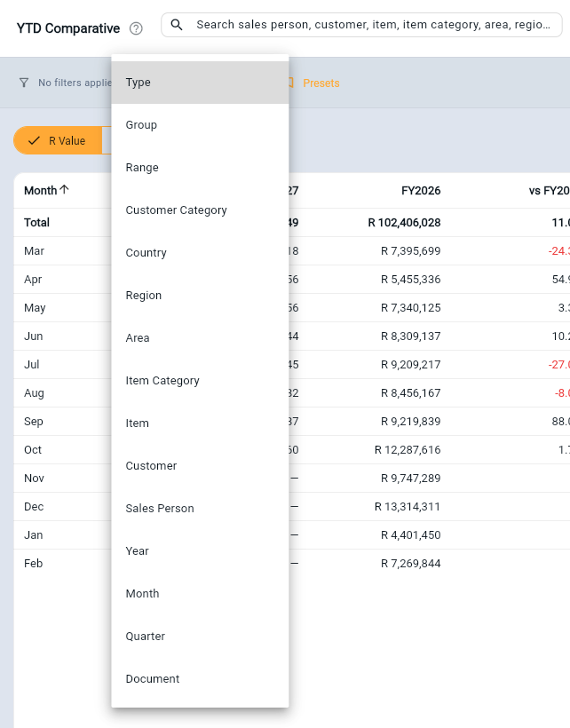The width and height of the screenshot is (570, 728).
Task: Click the value R 4,401,450
Action: [x=411, y=534]
